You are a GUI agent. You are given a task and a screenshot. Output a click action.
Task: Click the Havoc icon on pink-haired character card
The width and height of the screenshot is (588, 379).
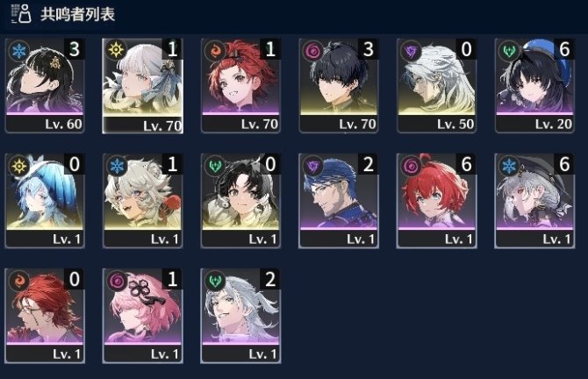pyautogui.click(x=117, y=281)
